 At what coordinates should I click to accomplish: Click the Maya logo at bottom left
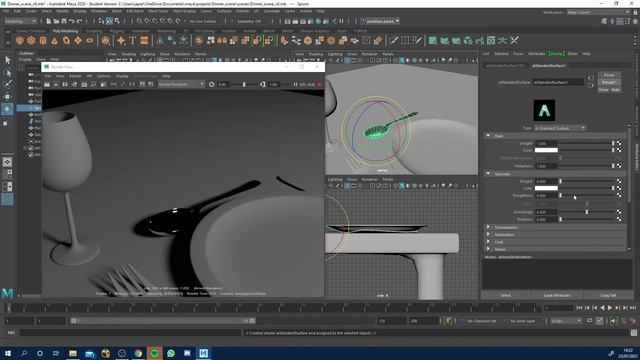pyautogui.click(x=7, y=293)
